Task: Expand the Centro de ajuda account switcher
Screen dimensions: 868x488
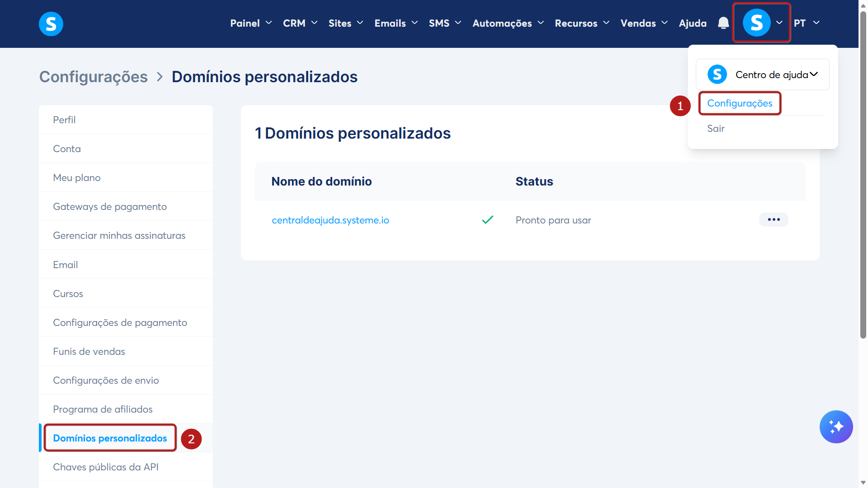Action: 814,74
